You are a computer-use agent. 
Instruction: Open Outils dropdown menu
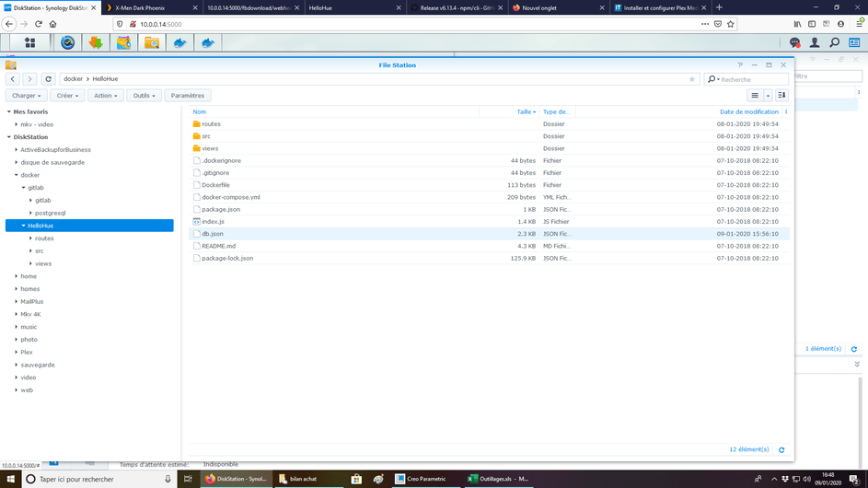click(x=144, y=95)
